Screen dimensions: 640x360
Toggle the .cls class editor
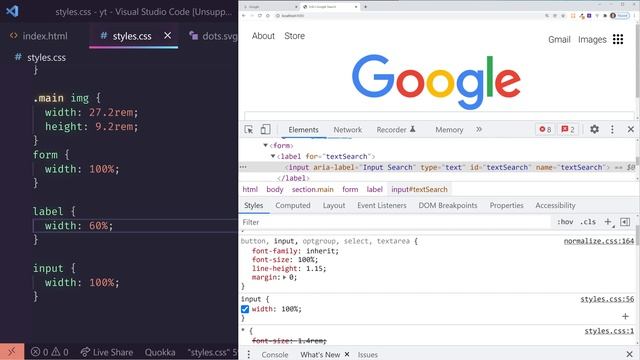point(588,222)
